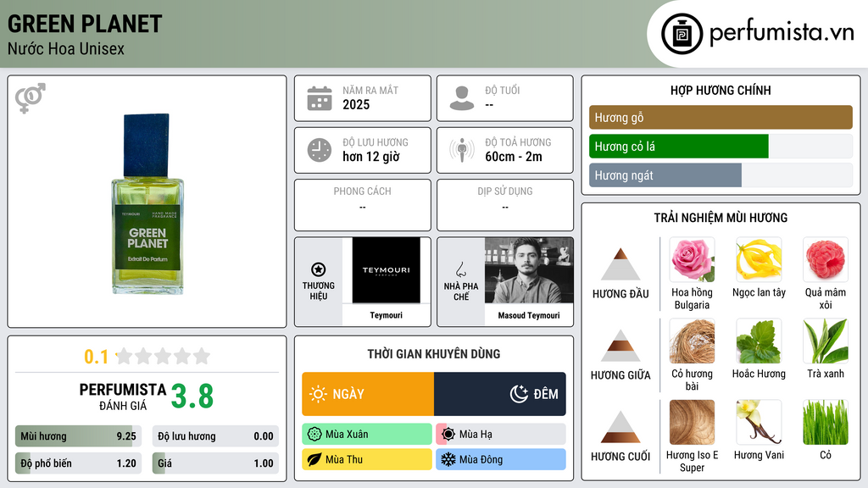Click the star rating icons beside 0.1
Viewport: 868px width, 488px height.
(x=163, y=356)
